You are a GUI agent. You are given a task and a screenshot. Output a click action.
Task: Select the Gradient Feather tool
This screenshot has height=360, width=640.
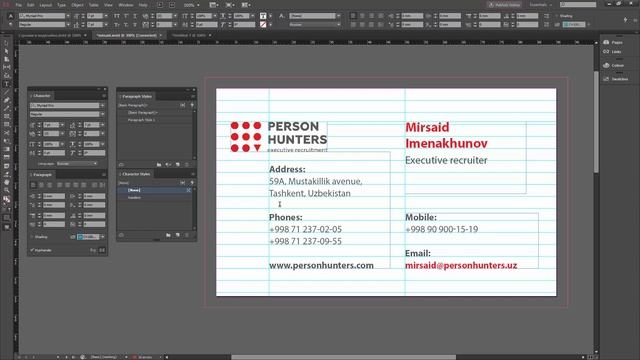[6, 158]
